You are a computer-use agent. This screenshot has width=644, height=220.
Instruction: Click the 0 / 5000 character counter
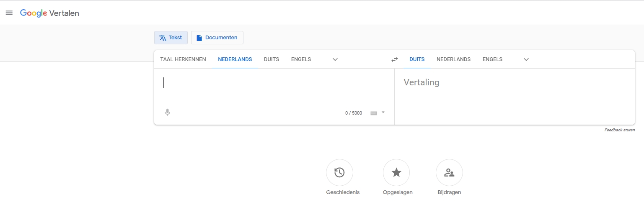click(x=354, y=113)
